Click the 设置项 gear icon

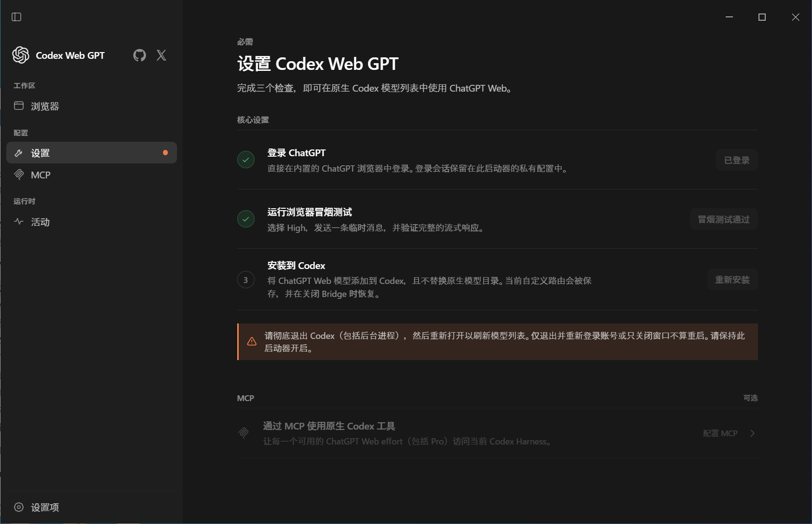19,507
